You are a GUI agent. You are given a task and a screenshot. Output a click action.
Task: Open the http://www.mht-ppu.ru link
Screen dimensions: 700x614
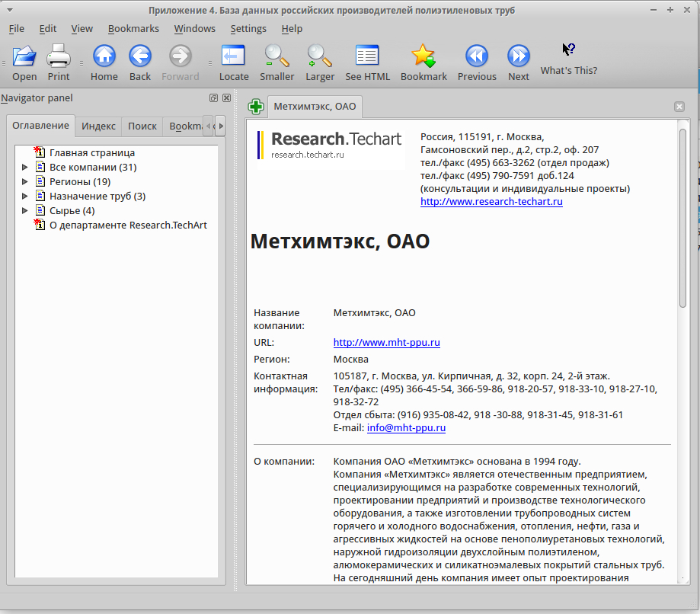pyautogui.click(x=387, y=343)
